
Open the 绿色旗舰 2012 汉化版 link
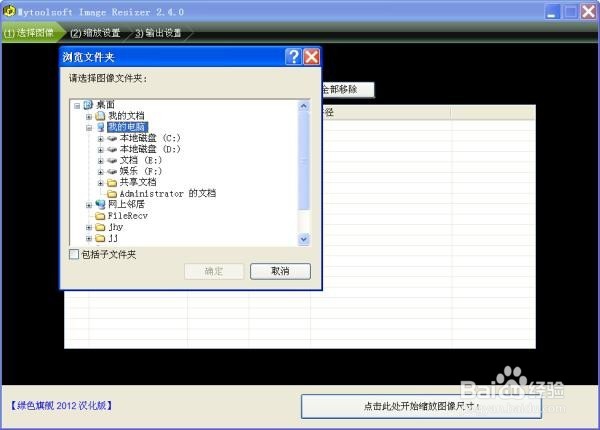point(61,406)
